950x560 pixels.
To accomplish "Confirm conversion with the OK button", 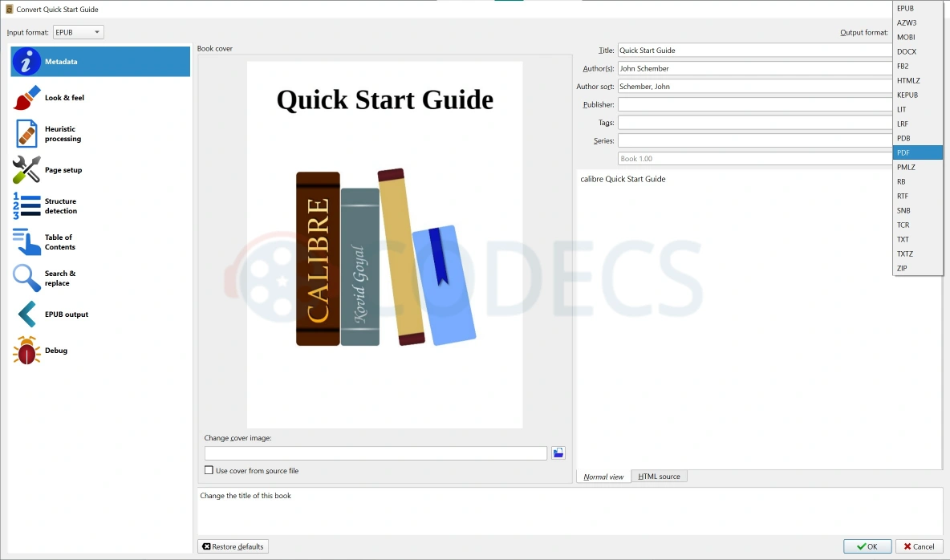I will [867, 546].
